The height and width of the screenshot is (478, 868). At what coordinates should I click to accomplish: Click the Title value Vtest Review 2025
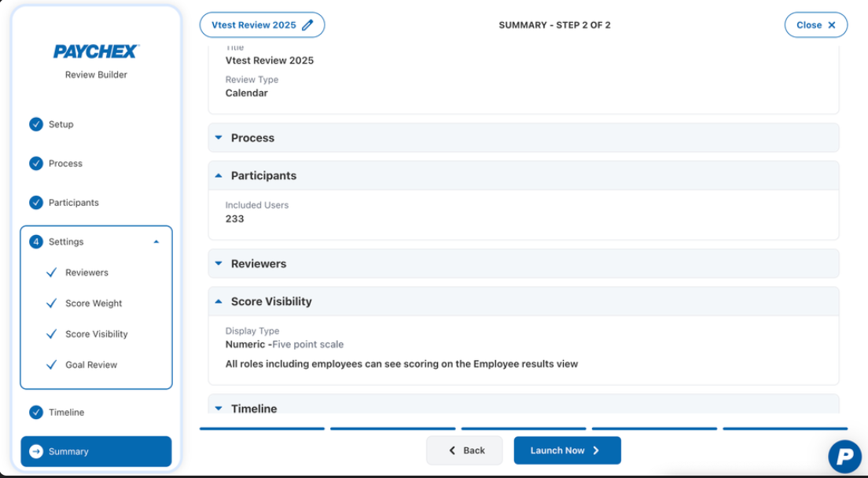(x=270, y=61)
